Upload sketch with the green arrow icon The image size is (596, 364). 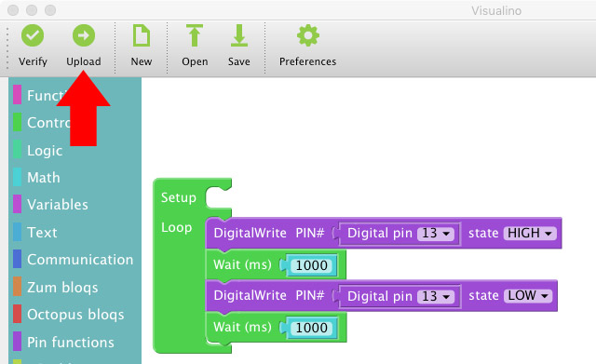click(x=84, y=35)
